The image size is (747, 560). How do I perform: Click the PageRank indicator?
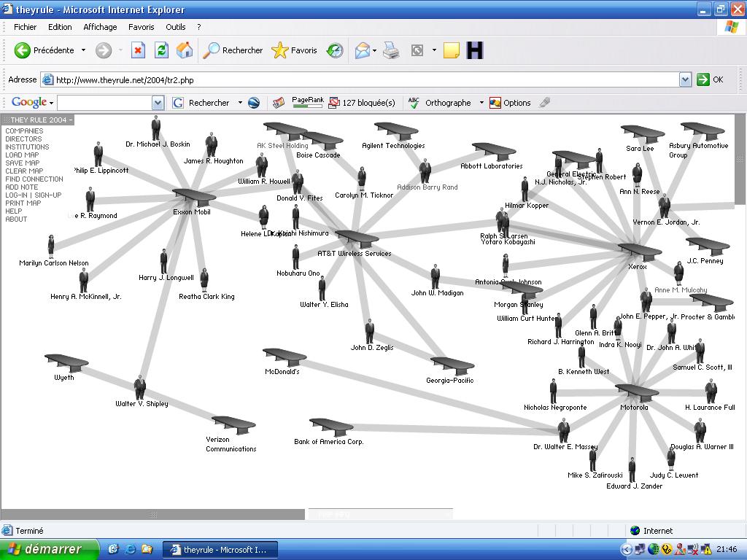coord(307,102)
